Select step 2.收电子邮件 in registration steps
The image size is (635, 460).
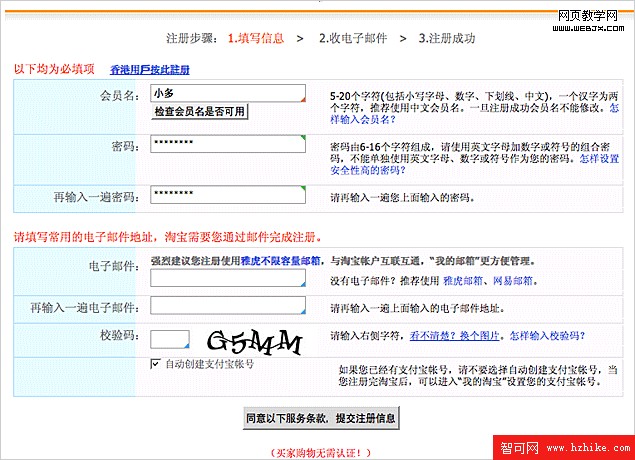[352, 39]
